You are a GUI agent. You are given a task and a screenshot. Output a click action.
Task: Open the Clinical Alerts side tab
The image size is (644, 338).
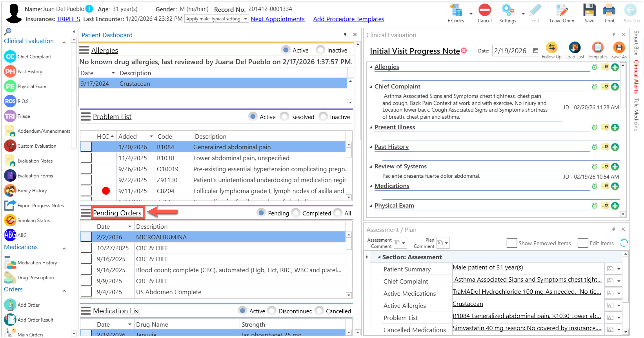click(636, 77)
